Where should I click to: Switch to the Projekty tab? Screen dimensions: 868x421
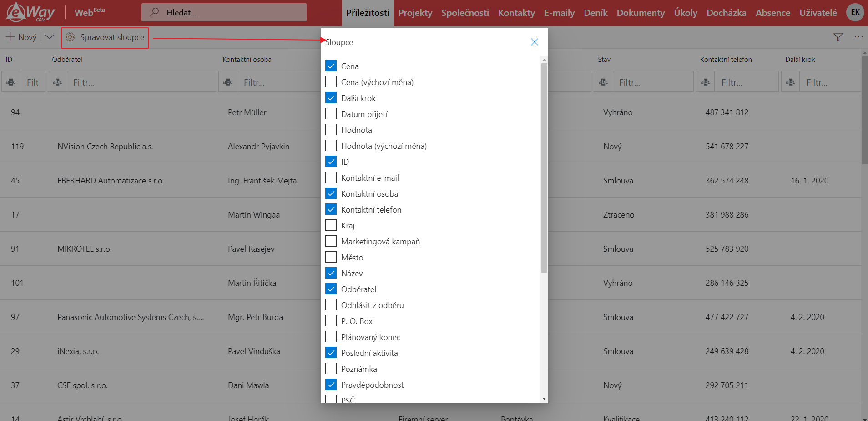click(x=415, y=13)
